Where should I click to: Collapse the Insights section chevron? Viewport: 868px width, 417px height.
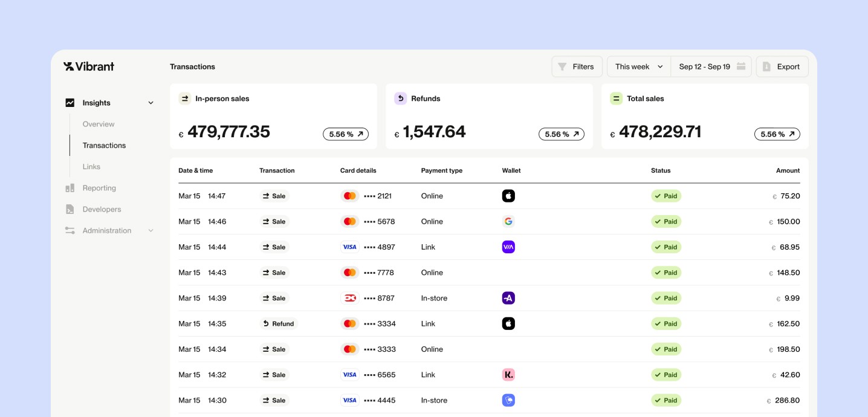[x=151, y=103]
